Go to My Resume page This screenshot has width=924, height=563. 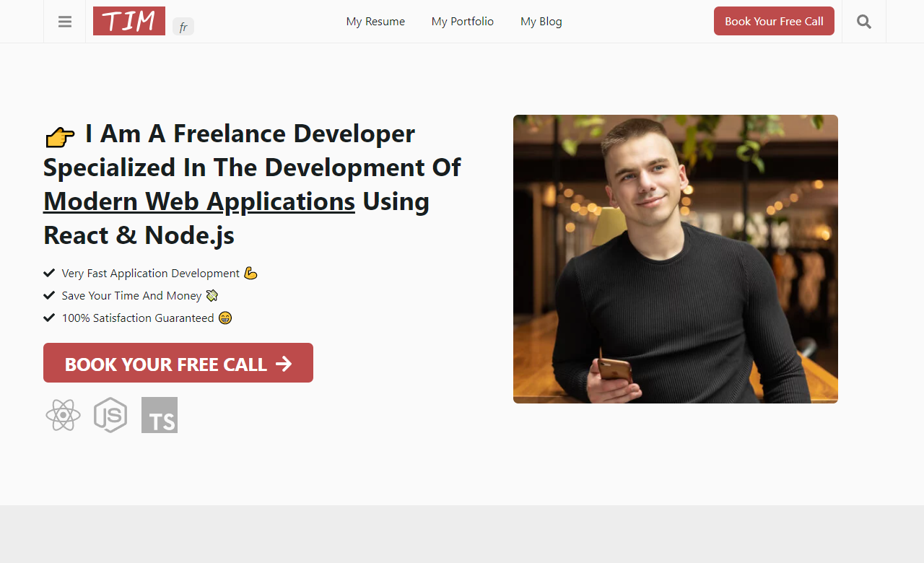(375, 22)
